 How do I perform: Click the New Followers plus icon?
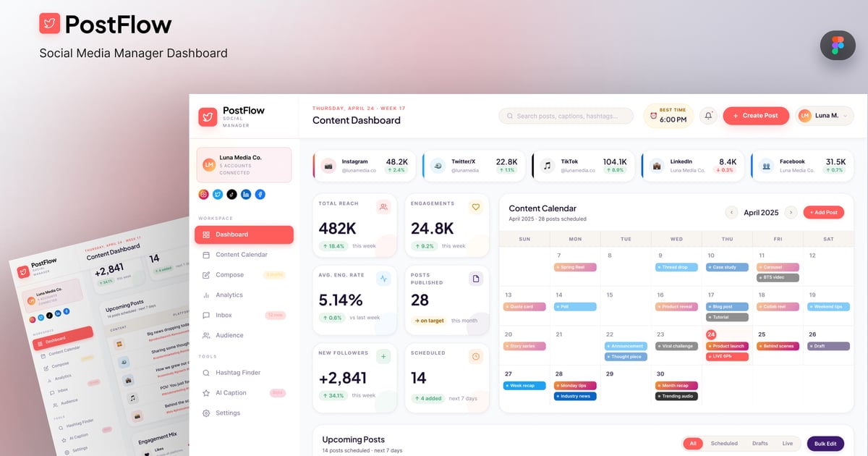383,356
